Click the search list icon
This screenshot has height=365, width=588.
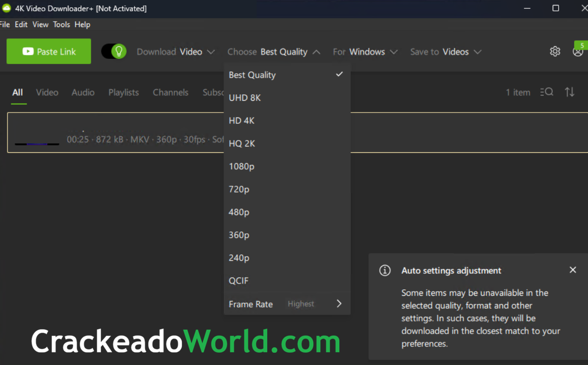(x=547, y=92)
